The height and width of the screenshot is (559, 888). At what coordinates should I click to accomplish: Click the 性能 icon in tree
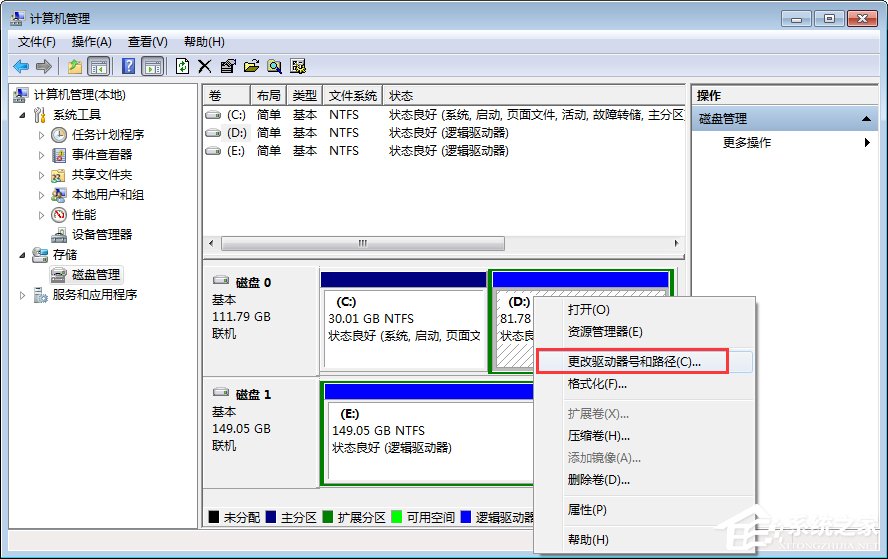(x=59, y=215)
